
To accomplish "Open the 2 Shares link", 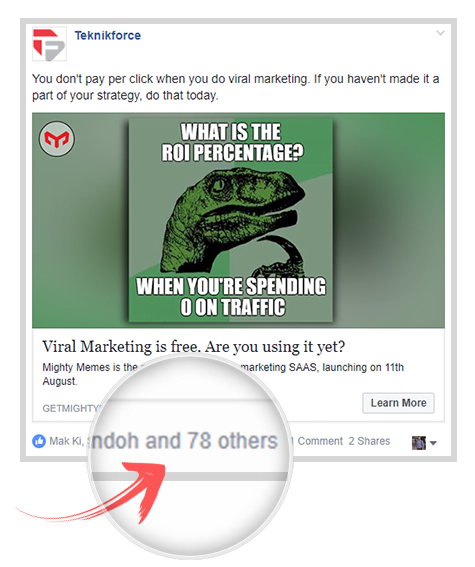I will (x=369, y=441).
